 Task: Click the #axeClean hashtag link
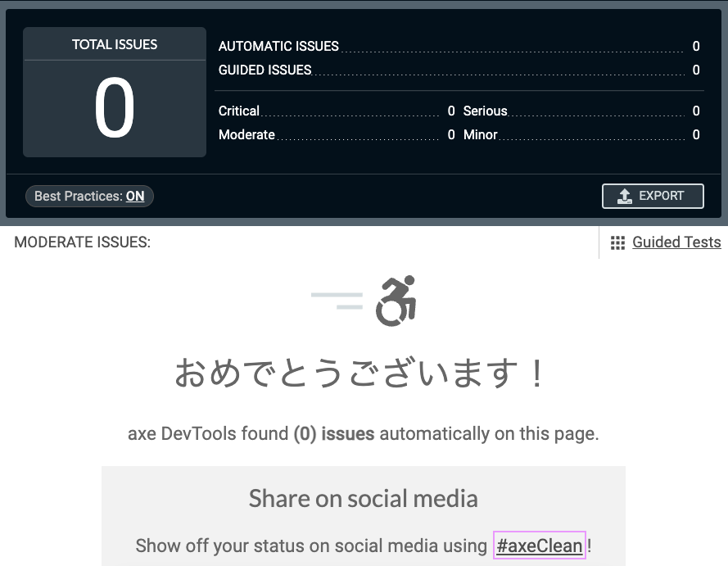tap(539, 546)
